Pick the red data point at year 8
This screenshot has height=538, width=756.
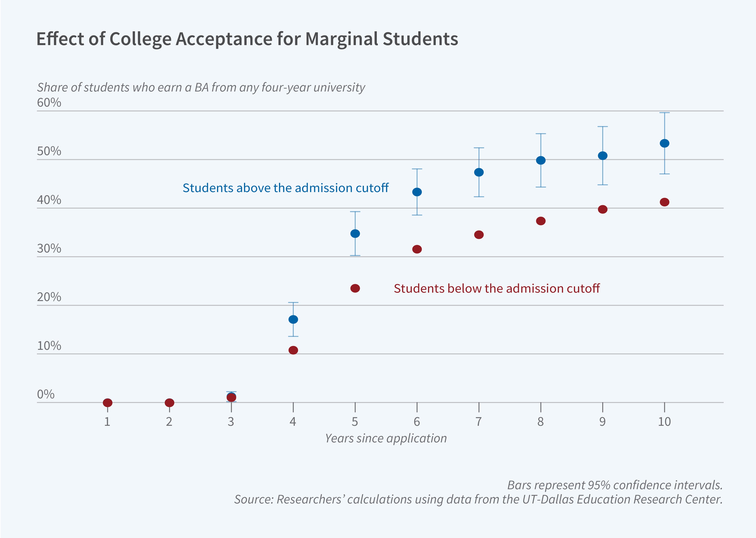540,221
